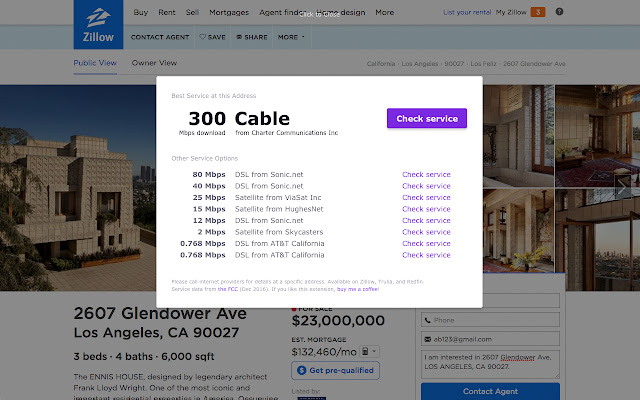The width and height of the screenshot is (640, 400).
Task: Click Contact Agent in the toolbar
Action: [x=160, y=37]
